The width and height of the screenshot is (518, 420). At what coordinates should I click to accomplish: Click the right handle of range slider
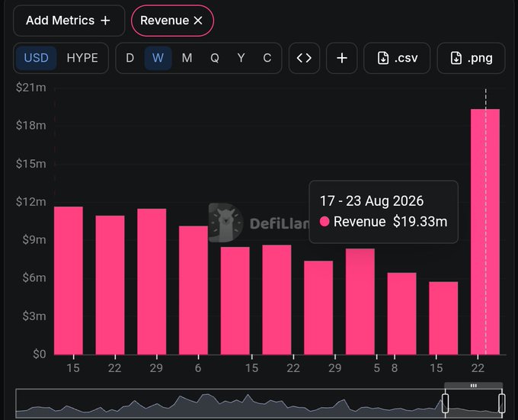502,403
